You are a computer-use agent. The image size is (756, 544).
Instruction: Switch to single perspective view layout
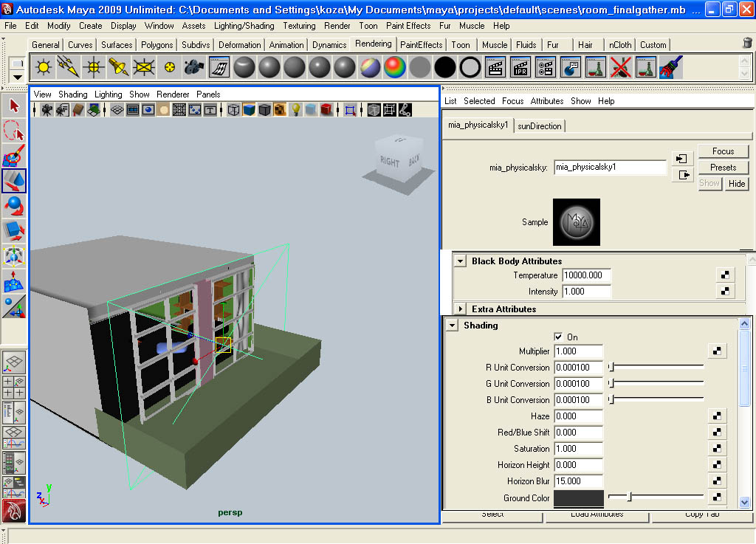[x=14, y=362]
